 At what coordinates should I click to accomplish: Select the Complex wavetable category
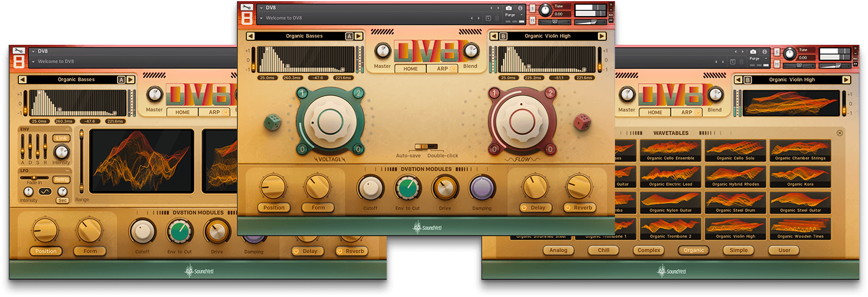649,250
